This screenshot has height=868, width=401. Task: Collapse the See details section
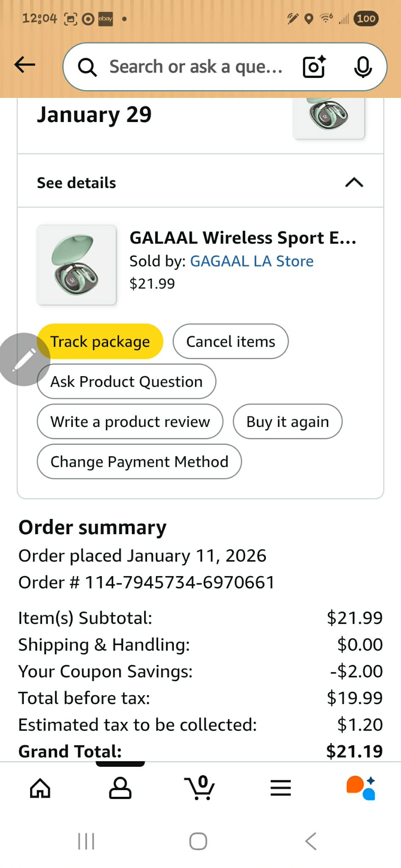tap(354, 183)
